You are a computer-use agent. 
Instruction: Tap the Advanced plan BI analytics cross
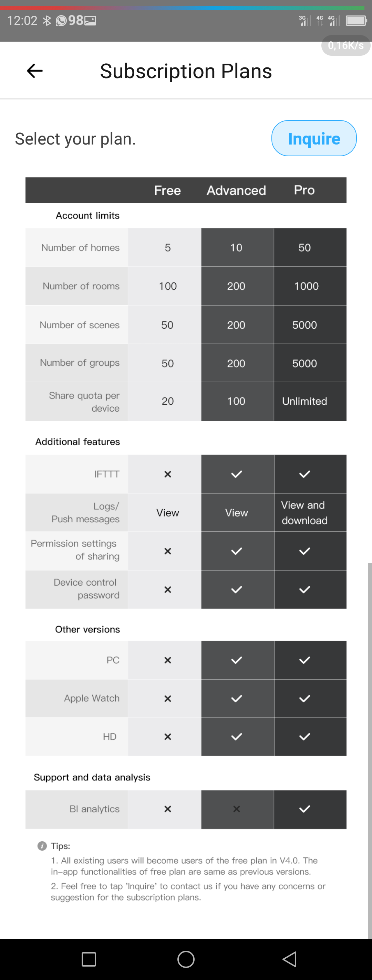tap(236, 809)
